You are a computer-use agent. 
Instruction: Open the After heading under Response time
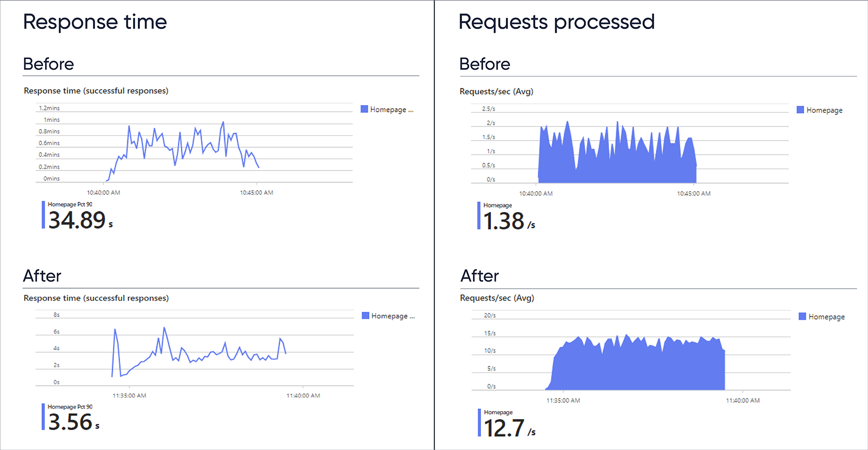(x=42, y=276)
